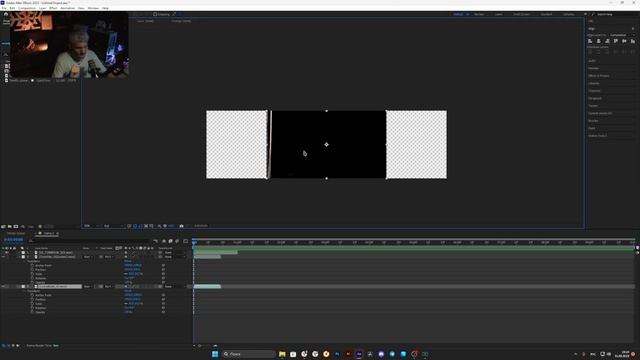
Task: Toggle visibility eye of the first layer
Action: pyautogui.click(x=7, y=253)
